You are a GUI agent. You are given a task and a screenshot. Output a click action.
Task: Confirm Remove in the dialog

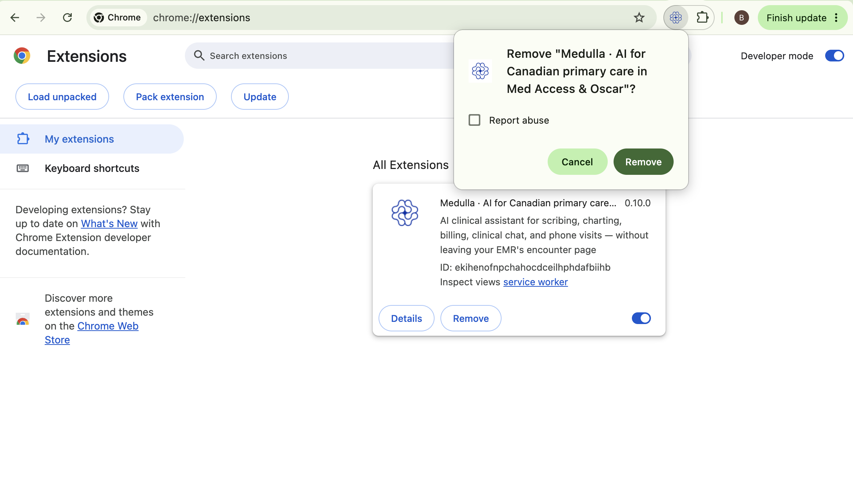(643, 162)
